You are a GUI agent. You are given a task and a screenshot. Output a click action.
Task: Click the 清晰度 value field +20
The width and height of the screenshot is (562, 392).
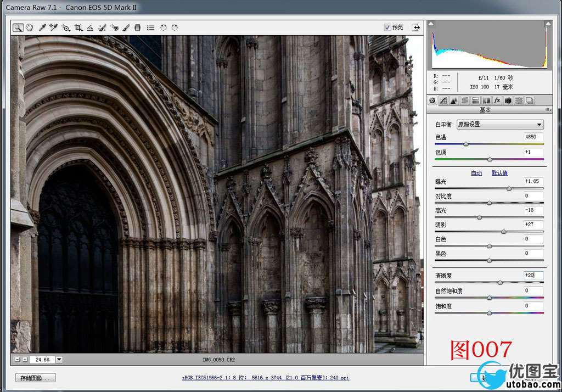(533, 275)
